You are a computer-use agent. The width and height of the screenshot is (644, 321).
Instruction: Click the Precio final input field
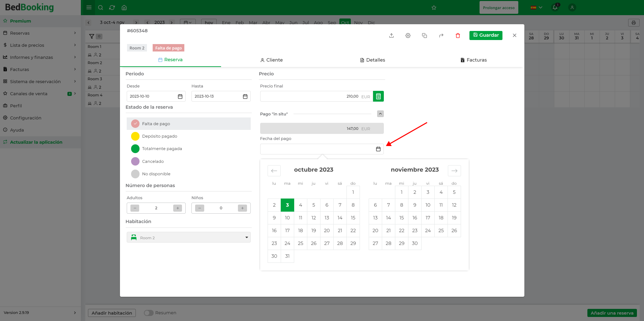pyautogui.click(x=316, y=96)
